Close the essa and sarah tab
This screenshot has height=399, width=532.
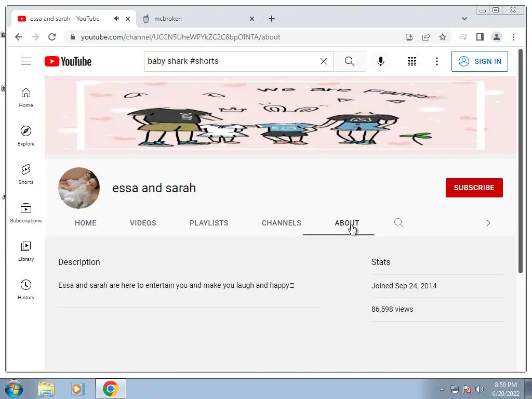click(128, 19)
